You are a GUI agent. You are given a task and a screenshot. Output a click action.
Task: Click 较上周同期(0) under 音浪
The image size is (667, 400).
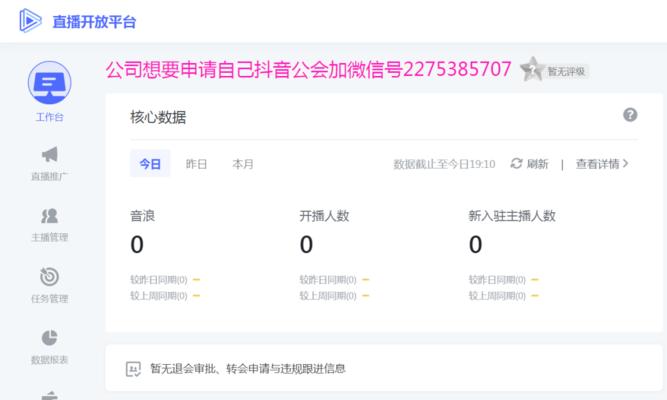click(159, 295)
